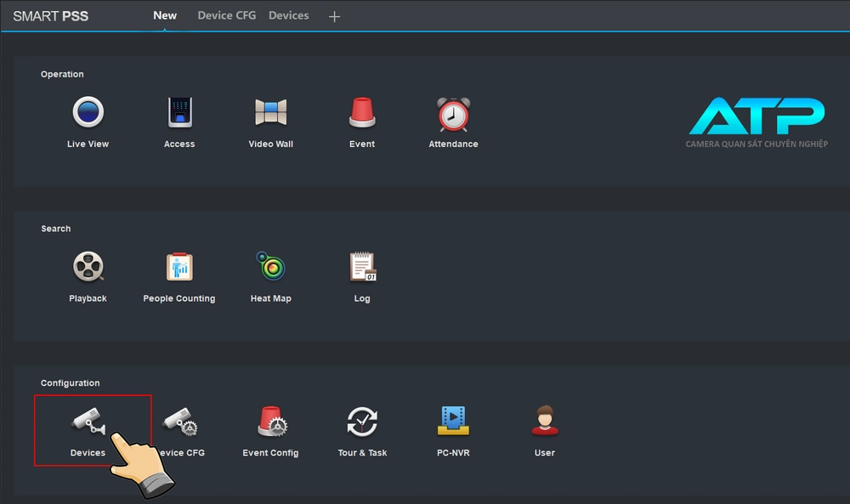Switch to the New tab
The width and height of the screenshot is (850, 504).
tap(165, 15)
